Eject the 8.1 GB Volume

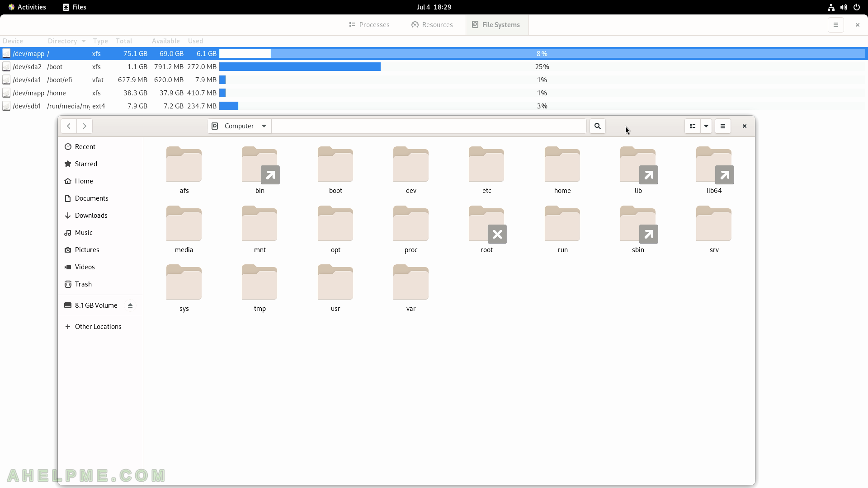130,305
